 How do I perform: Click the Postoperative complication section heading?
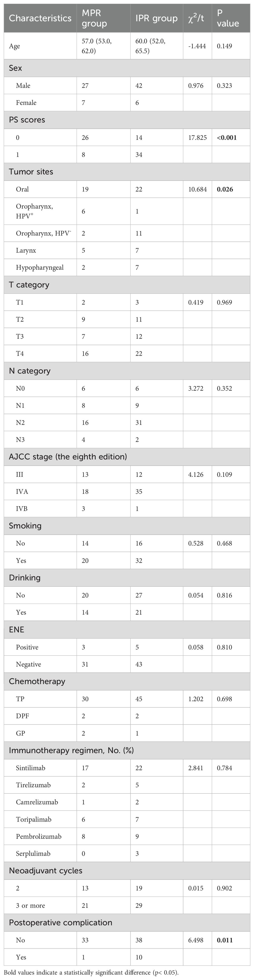click(x=60, y=922)
